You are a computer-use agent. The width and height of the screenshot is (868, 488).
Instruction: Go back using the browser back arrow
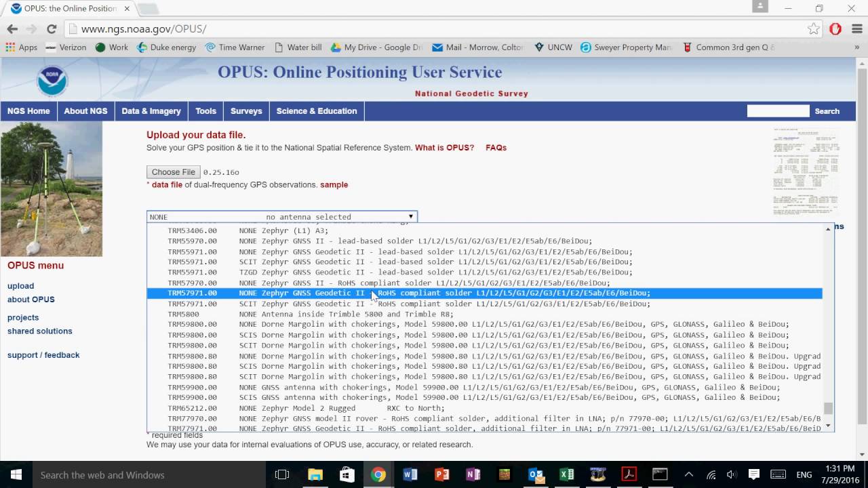click(x=12, y=29)
